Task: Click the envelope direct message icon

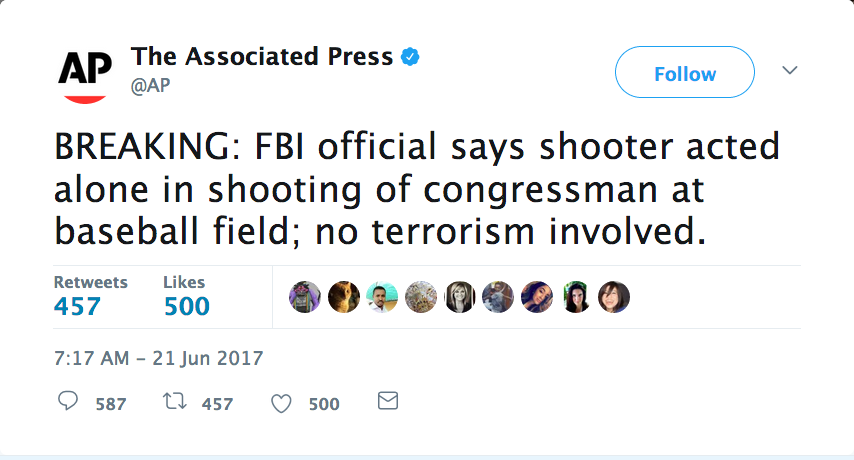Action: click(x=387, y=402)
